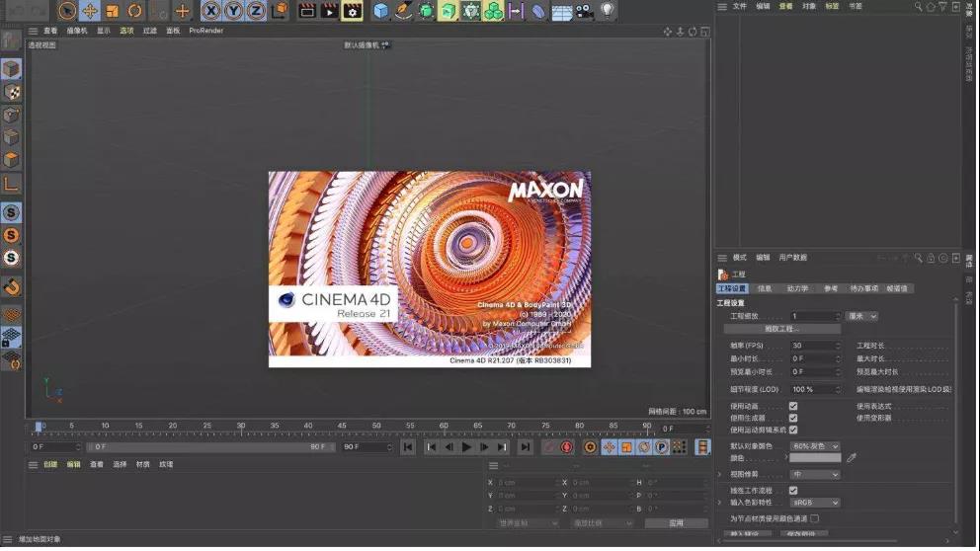Enable 为节点材质使用颜色通道 checkbox
The width and height of the screenshot is (980, 551).
click(815, 518)
